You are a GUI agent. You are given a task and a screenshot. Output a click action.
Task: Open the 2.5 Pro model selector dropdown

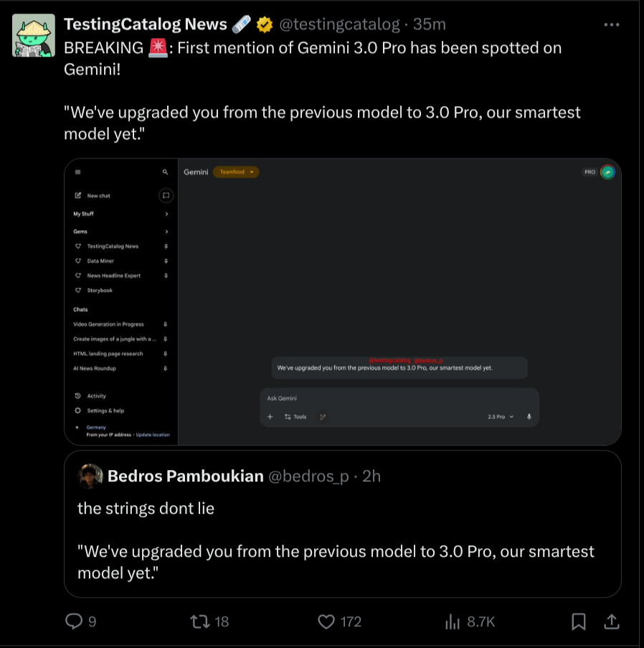(501, 416)
